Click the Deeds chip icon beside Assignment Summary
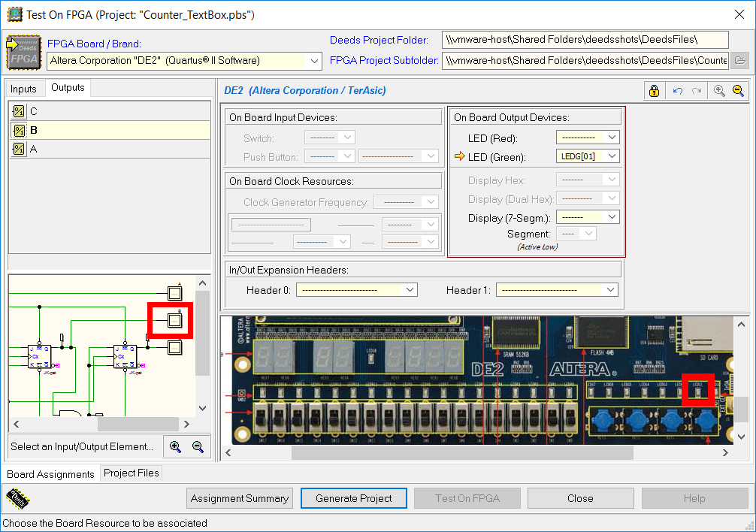756x532 pixels. 18,498
